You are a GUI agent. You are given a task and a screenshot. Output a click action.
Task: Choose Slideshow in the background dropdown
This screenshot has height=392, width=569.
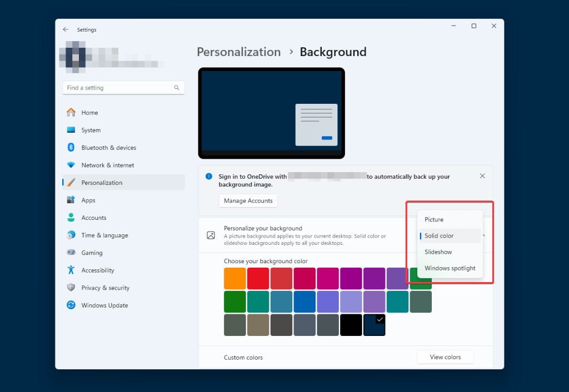click(438, 252)
